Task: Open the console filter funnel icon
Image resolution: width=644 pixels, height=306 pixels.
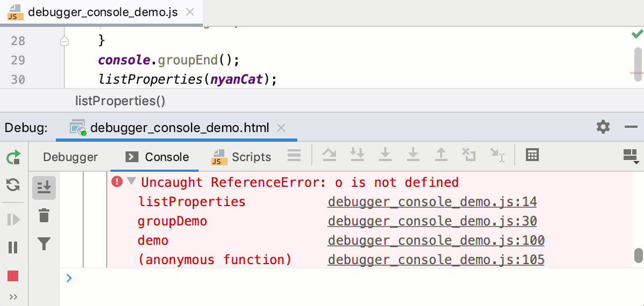Action: tap(44, 245)
